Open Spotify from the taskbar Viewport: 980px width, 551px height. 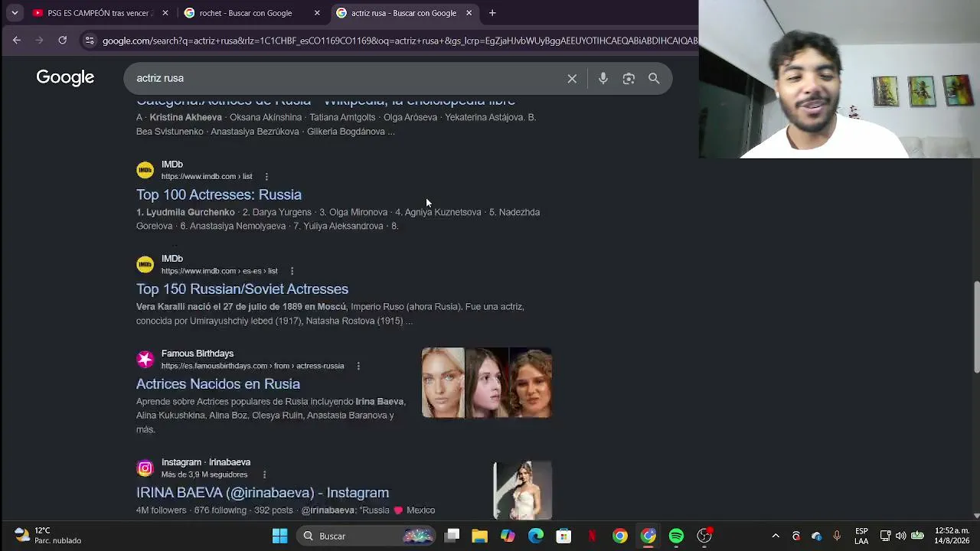tap(676, 536)
